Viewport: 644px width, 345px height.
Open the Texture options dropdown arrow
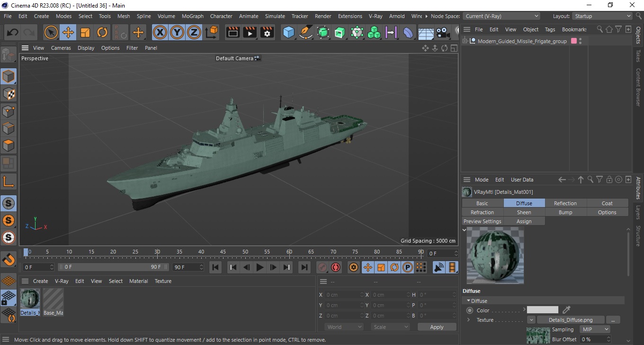tap(531, 320)
